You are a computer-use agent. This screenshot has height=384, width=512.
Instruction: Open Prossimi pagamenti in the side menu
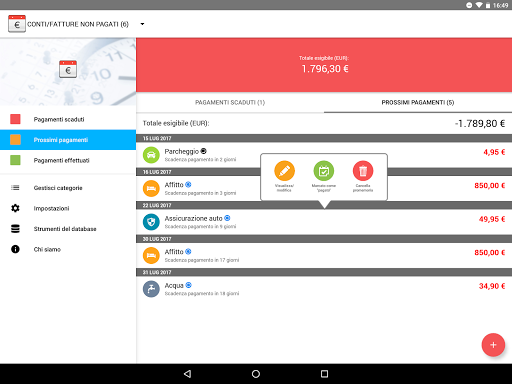coord(68,140)
